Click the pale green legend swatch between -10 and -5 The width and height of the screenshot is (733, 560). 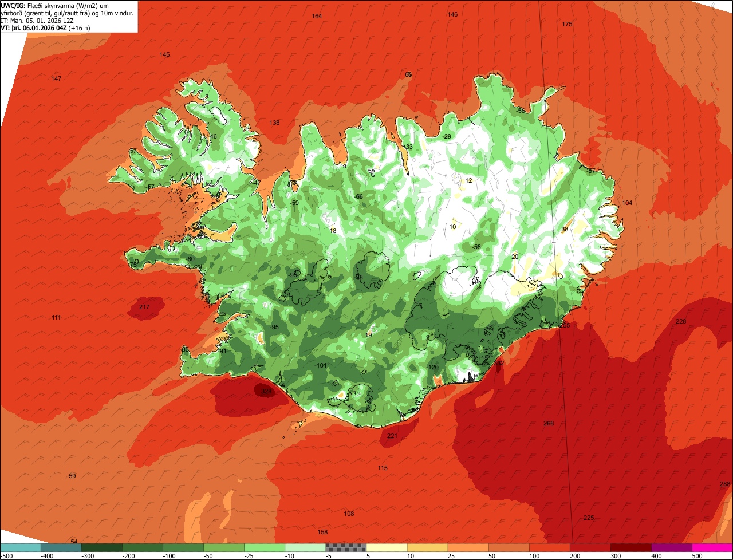tap(305, 547)
